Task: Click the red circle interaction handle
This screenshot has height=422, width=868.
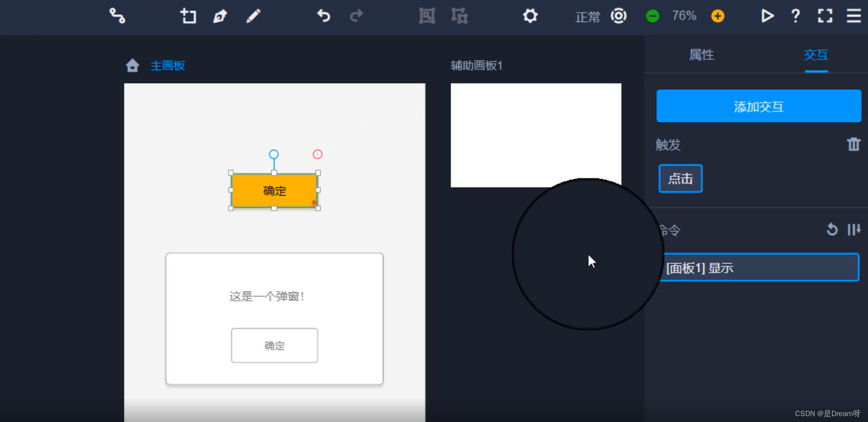Action: tap(317, 155)
